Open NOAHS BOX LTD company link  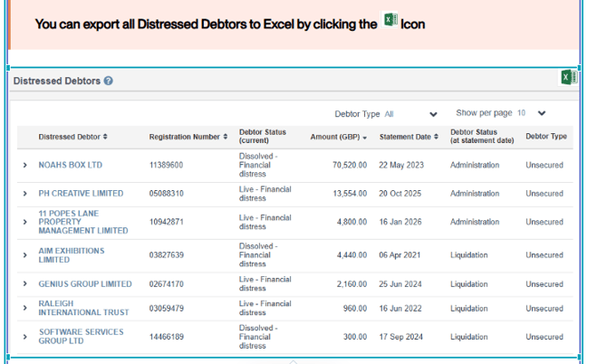pos(71,166)
